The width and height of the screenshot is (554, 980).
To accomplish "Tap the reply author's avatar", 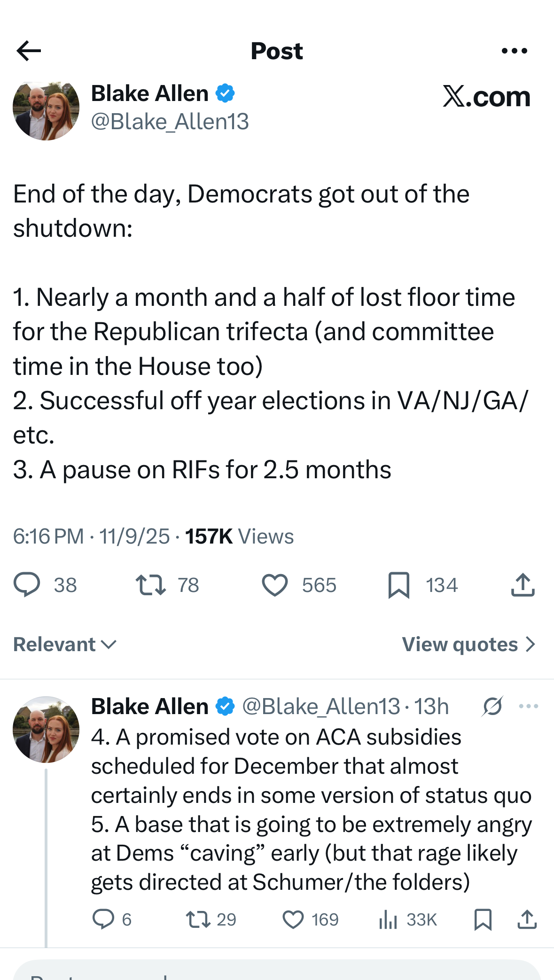I will [x=46, y=730].
